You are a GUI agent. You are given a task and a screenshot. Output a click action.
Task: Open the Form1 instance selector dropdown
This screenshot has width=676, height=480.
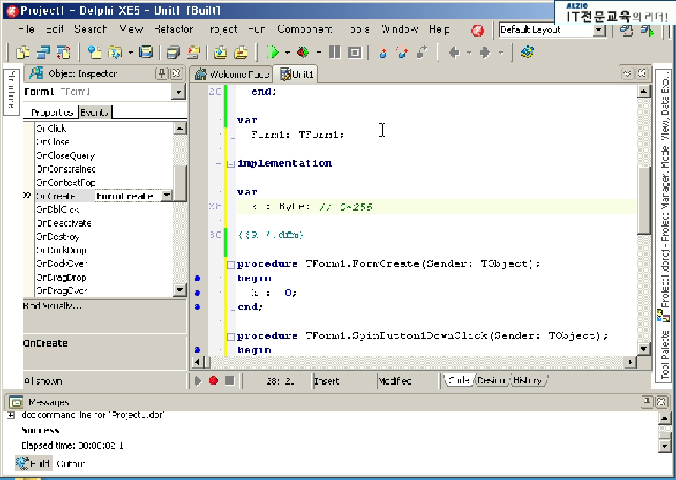coord(178,92)
